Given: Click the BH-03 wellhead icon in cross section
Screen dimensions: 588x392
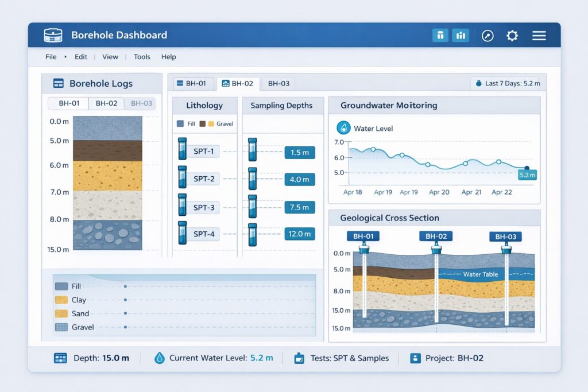Looking at the screenshot, I should [x=506, y=248].
